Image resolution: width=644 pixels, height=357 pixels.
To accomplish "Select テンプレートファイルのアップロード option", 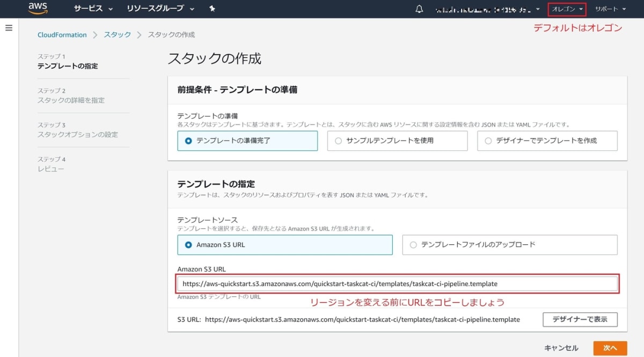I will pyautogui.click(x=510, y=245).
